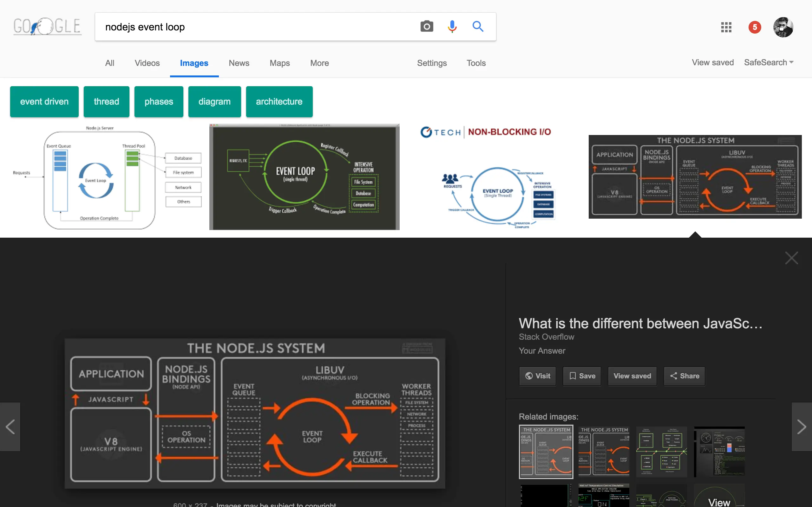Open the More search categories menu
This screenshot has height=507, width=812.
(319, 63)
